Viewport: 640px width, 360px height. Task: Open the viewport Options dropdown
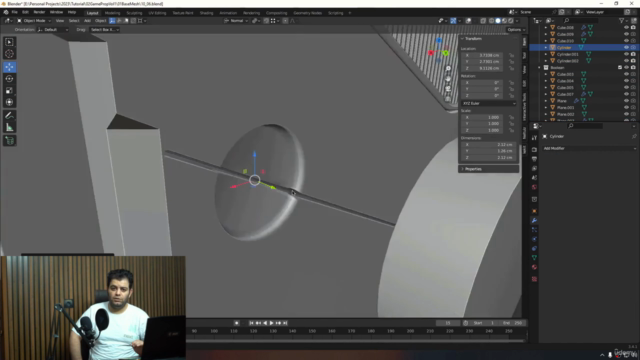tap(516, 30)
